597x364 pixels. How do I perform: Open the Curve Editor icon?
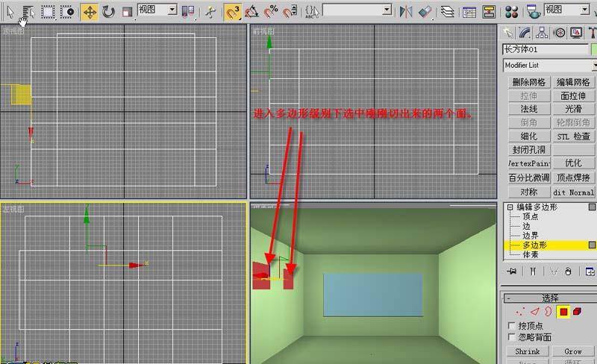[x=469, y=12]
